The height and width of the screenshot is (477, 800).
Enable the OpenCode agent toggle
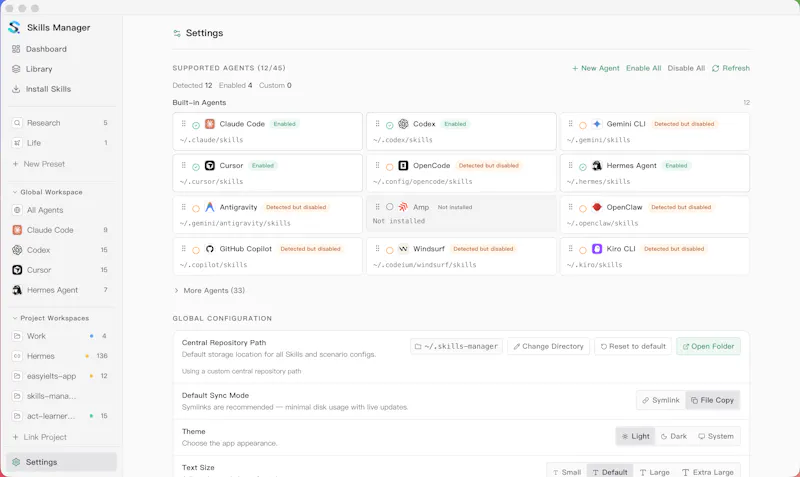pos(390,167)
